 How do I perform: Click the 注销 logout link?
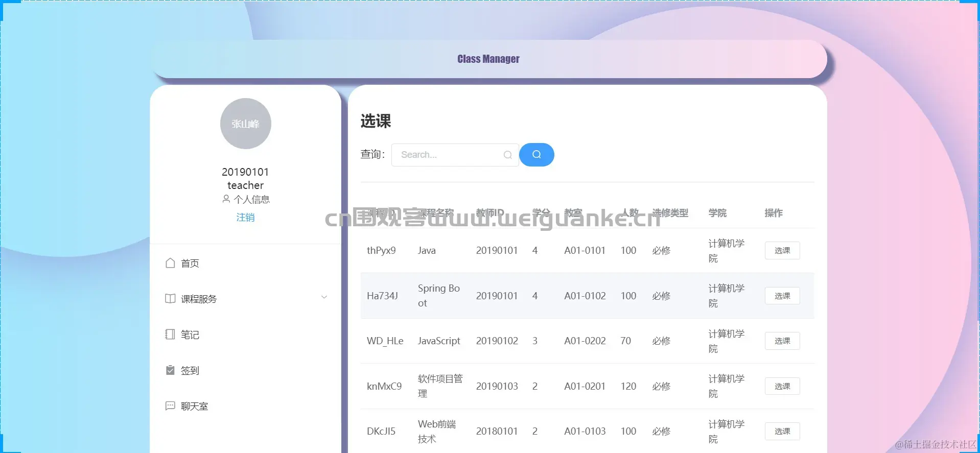point(245,218)
